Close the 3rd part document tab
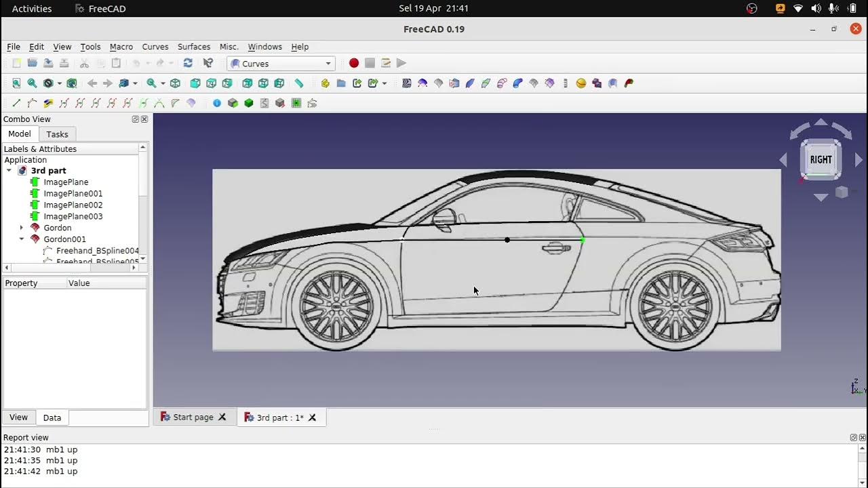The height and width of the screenshot is (488, 868). [313, 418]
